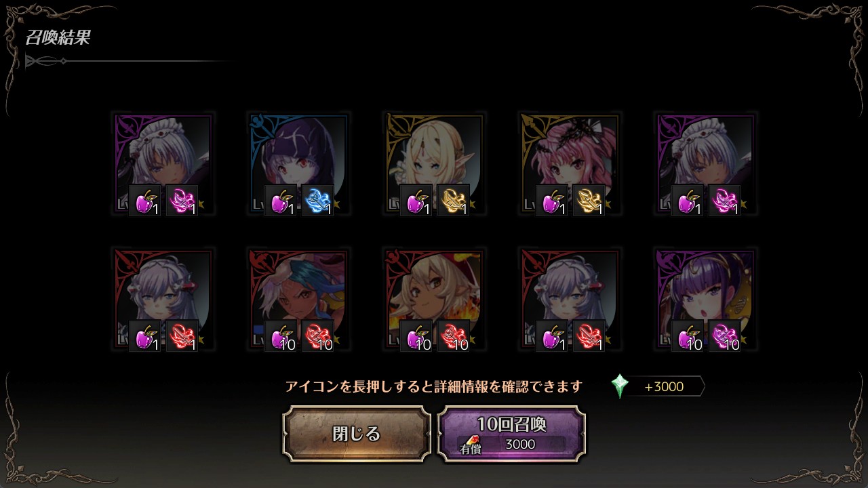Click gold shard icon under blonde elf
This screenshot has height=488, width=868.
coord(453,201)
